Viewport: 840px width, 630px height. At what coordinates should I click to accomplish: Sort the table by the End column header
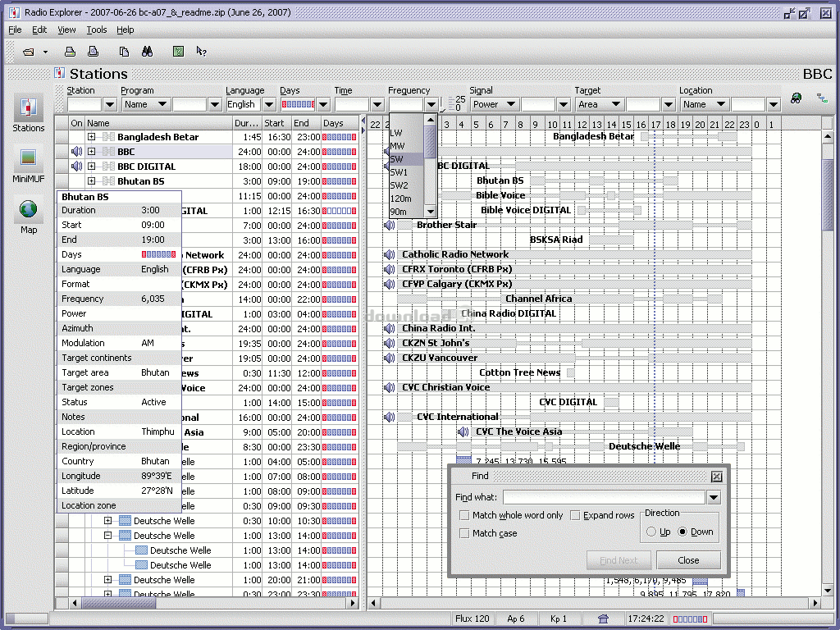click(307, 123)
